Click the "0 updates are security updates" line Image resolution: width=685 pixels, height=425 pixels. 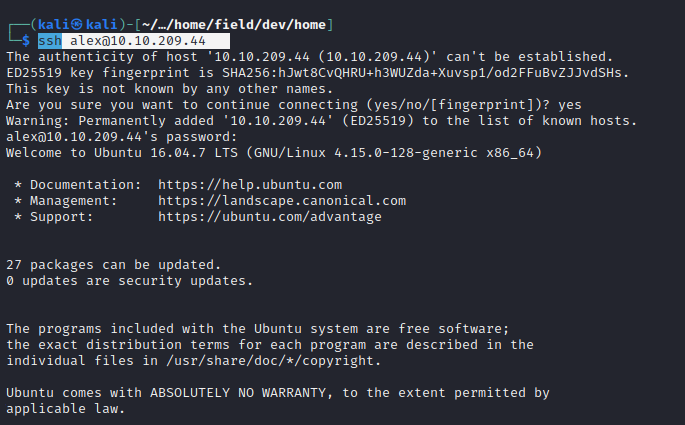point(129,280)
